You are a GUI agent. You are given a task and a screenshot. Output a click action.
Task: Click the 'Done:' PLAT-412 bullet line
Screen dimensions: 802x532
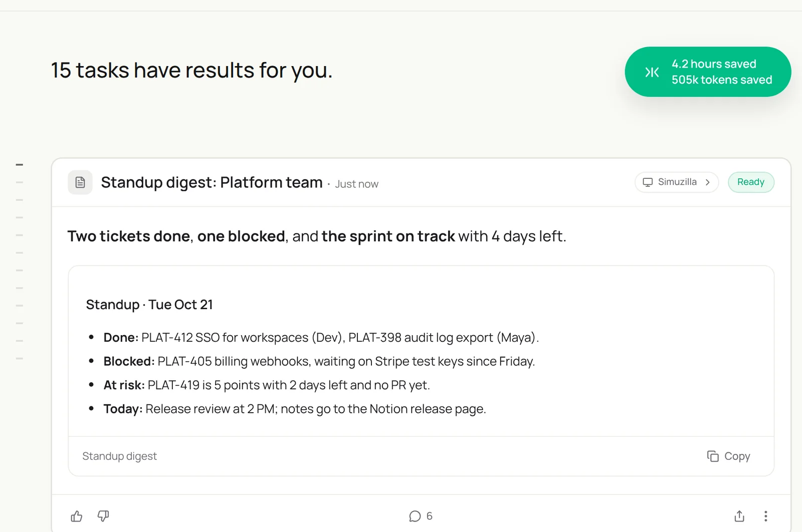[321, 338]
